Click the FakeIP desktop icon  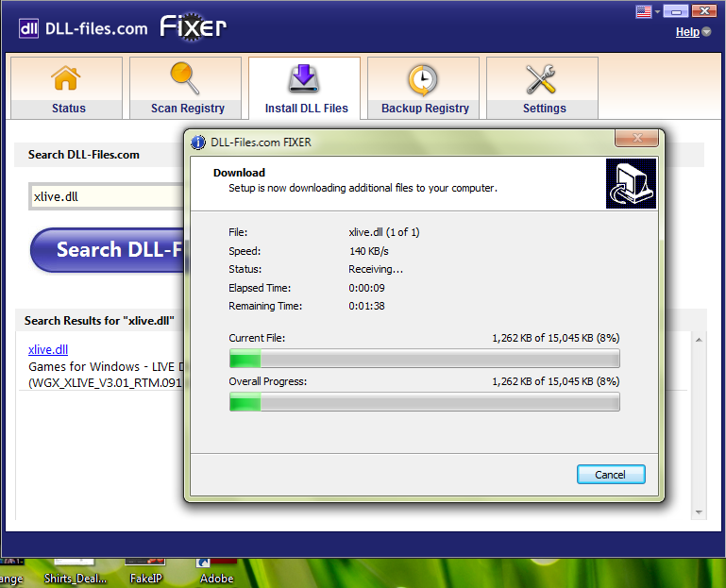(x=145, y=573)
